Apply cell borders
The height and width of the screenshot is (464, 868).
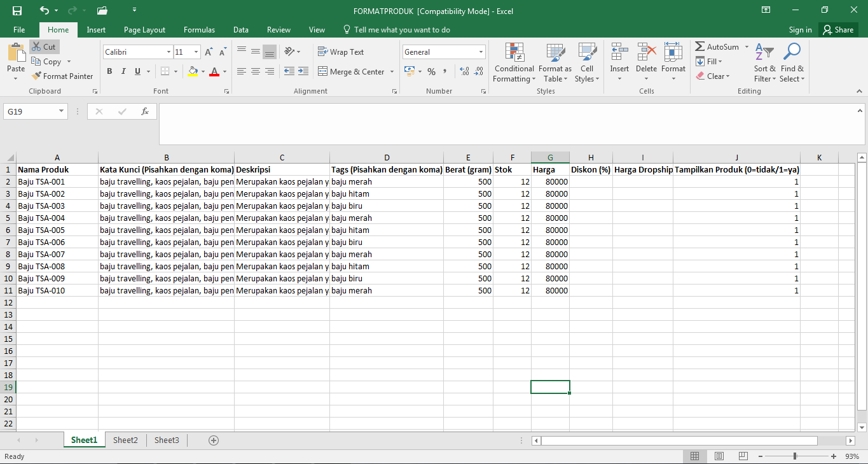(165, 71)
